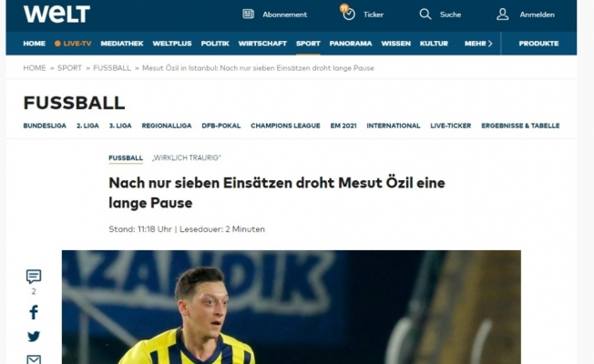Screen dimensions: 594x364
Task: Click the FUSSBALL breadcrumb link
Action: [x=112, y=68]
